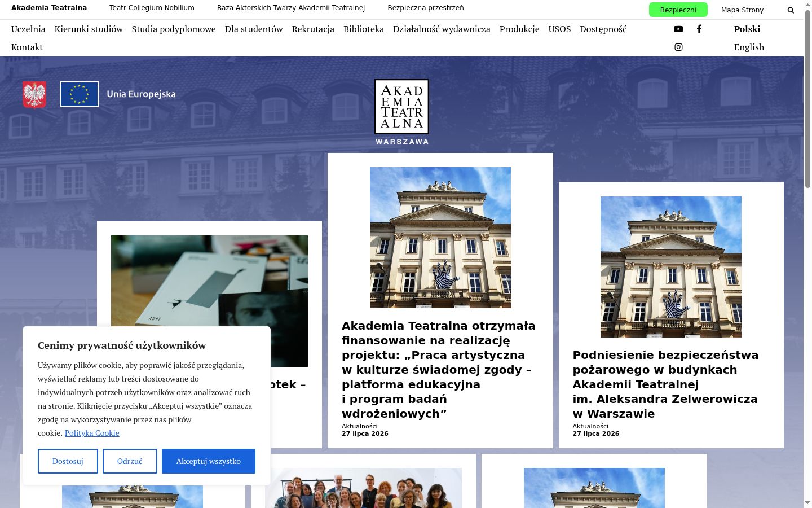Open Kierunki studiów menu

click(89, 29)
